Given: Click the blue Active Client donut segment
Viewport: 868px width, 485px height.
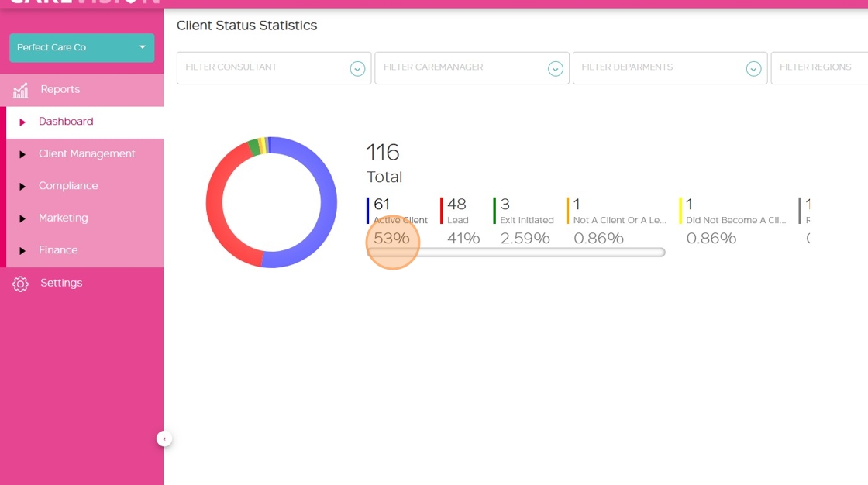Looking at the screenshot, I should [328, 202].
